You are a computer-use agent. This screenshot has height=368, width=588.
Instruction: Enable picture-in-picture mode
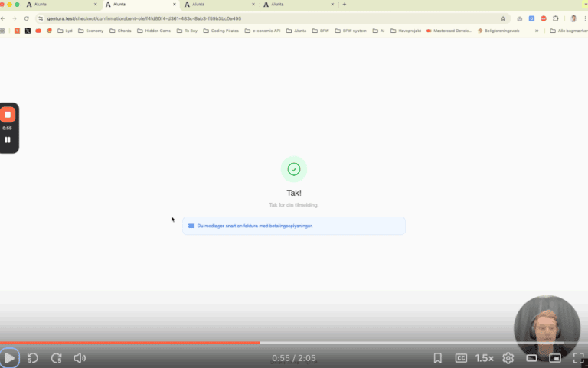click(555, 357)
